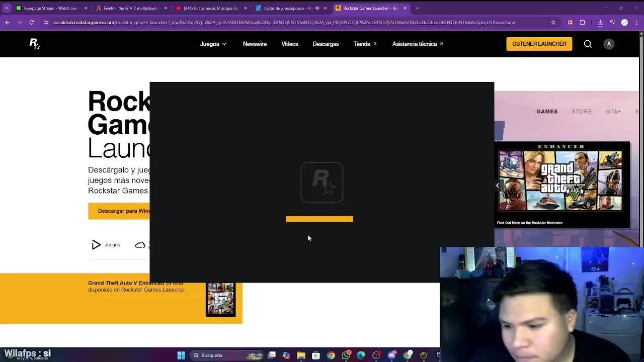Open the browser extensions puzzle icon
Screen dimensions: 644x362
point(583,22)
